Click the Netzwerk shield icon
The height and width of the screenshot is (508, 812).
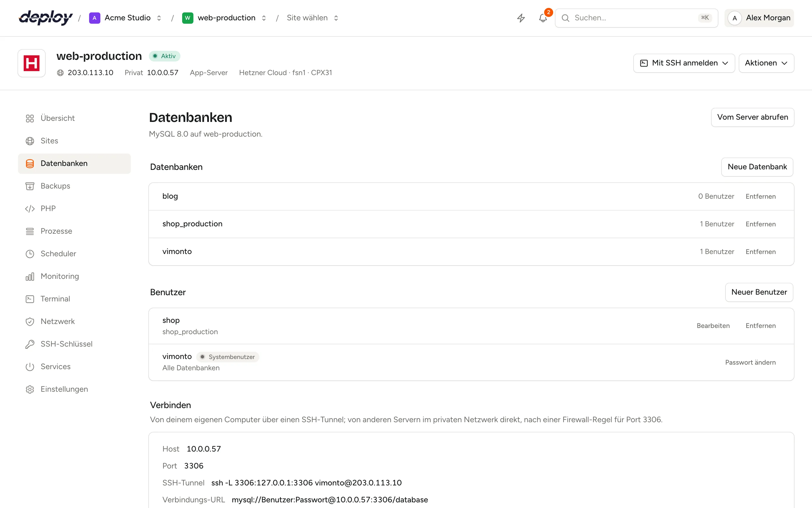30,321
